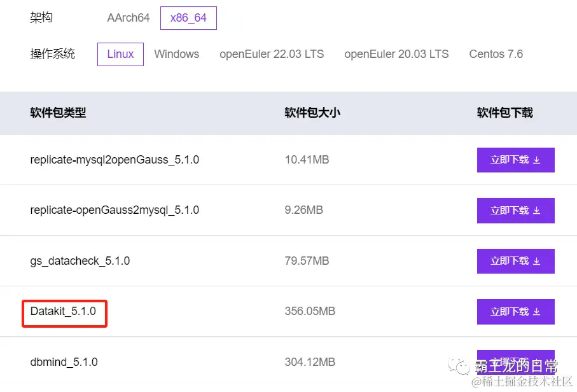The width and height of the screenshot is (577, 392).
Task: Click the 10.41MB size value
Action: pos(307,160)
